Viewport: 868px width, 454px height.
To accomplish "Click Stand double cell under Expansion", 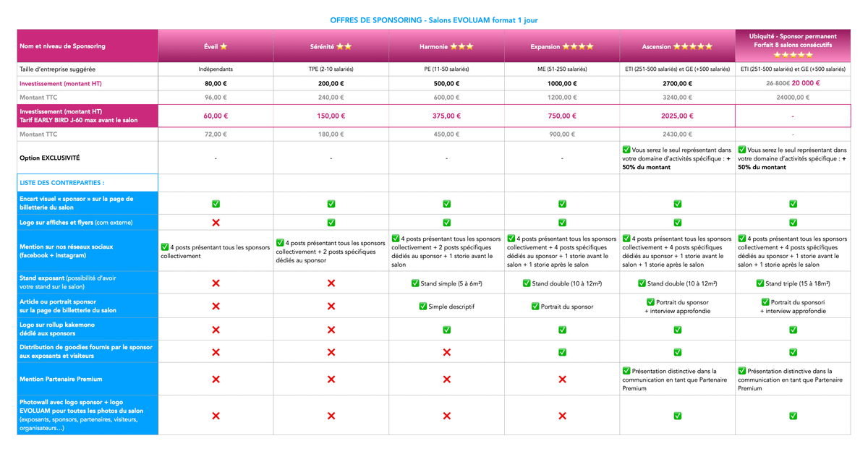I will click(562, 283).
